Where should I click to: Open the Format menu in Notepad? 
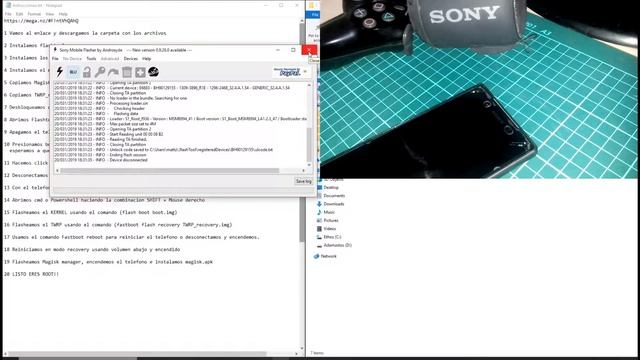tap(34, 14)
